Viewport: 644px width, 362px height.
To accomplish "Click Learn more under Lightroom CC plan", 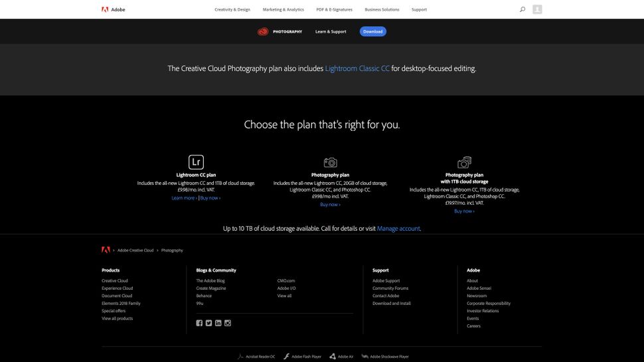I will pyautogui.click(x=184, y=198).
